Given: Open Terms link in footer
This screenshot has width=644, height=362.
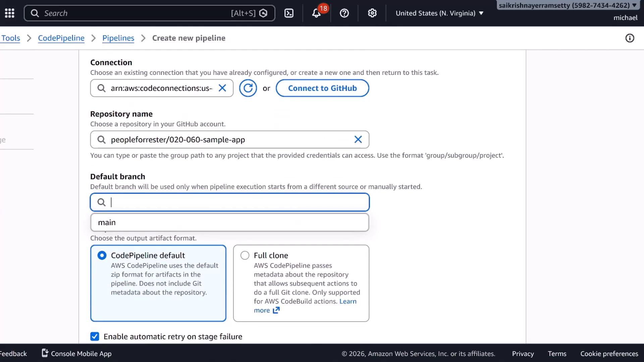Looking at the screenshot, I should [x=557, y=354].
